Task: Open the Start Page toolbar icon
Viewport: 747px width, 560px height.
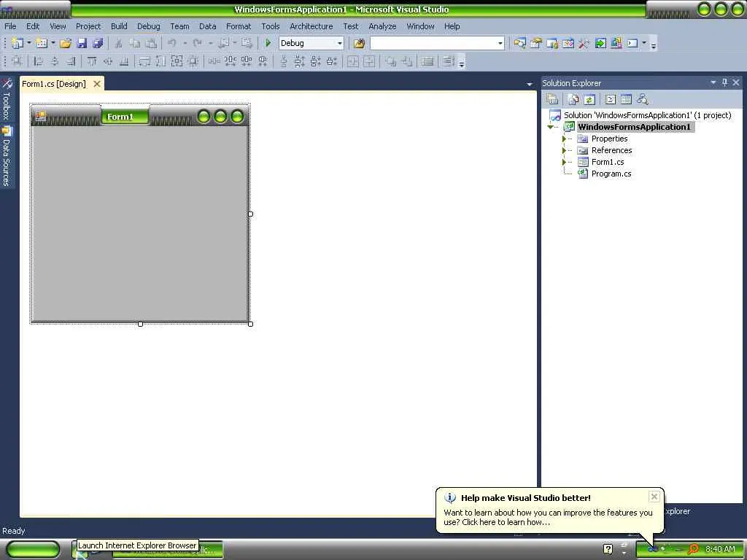Action: [600, 43]
